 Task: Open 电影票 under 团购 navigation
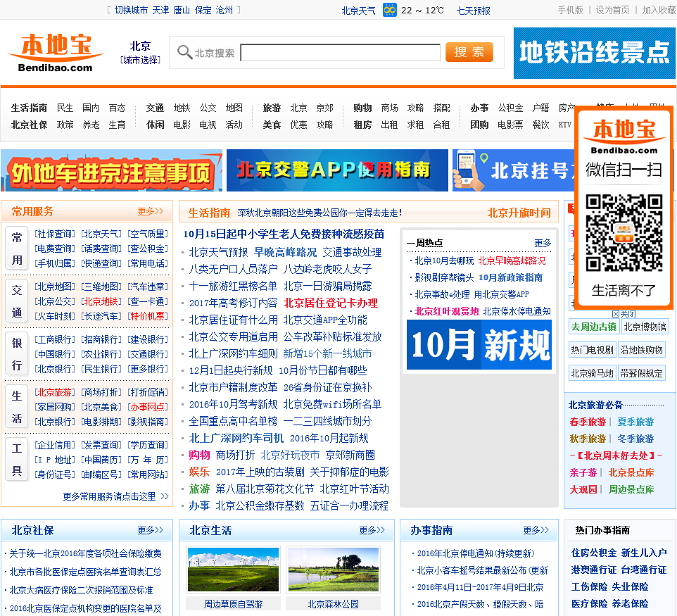pyautogui.click(x=510, y=125)
